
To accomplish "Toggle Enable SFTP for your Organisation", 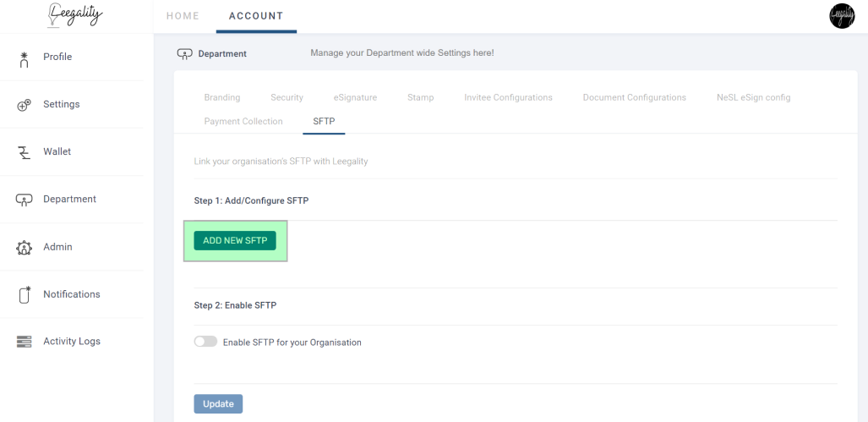I will click(x=205, y=342).
